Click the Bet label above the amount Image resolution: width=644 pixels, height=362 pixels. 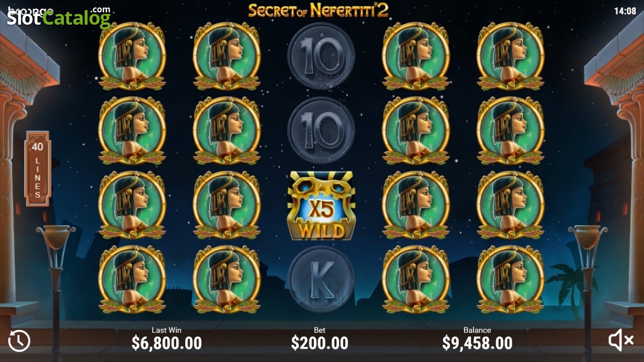tap(320, 330)
